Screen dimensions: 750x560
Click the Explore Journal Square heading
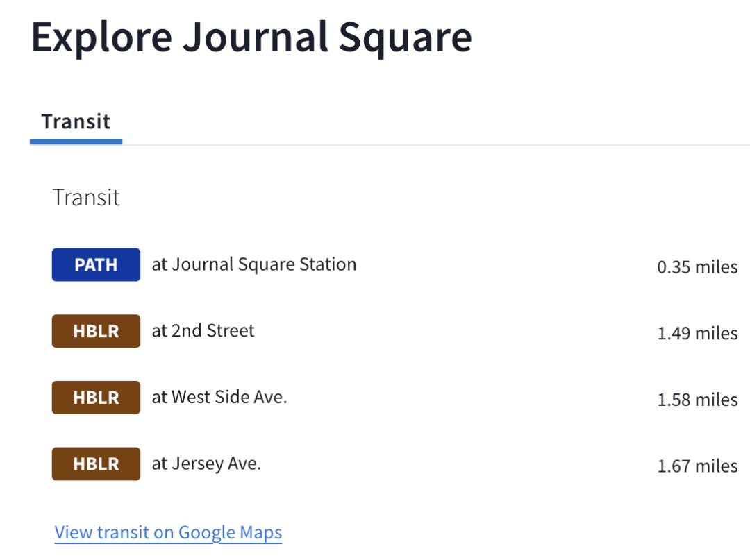click(x=251, y=38)
